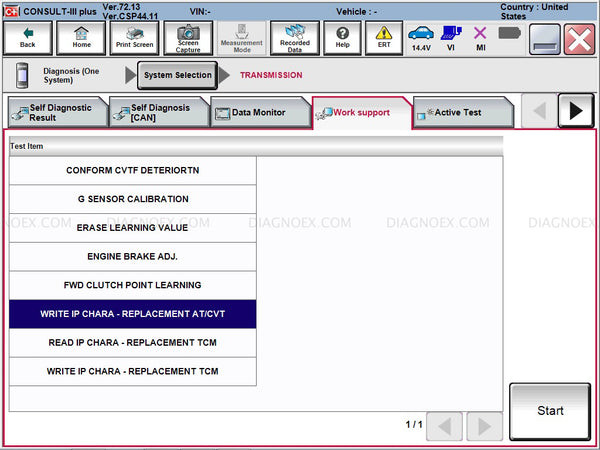The image size is (600, 450).
Task: Open the Data Monitor tab
Action: pyautogui.click(x=258, y=113)
